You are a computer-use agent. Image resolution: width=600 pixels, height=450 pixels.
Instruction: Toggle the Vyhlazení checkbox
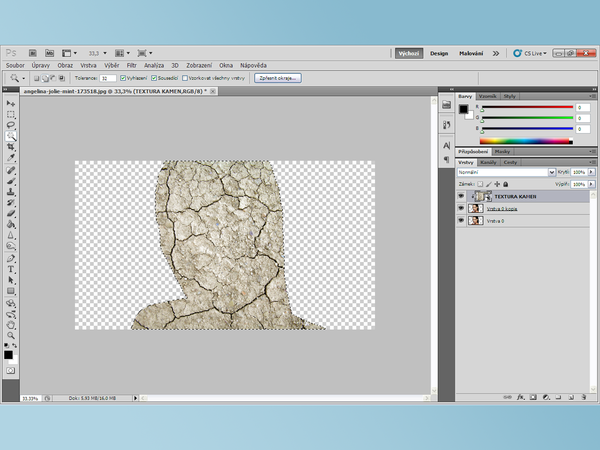tap(123, 77)
